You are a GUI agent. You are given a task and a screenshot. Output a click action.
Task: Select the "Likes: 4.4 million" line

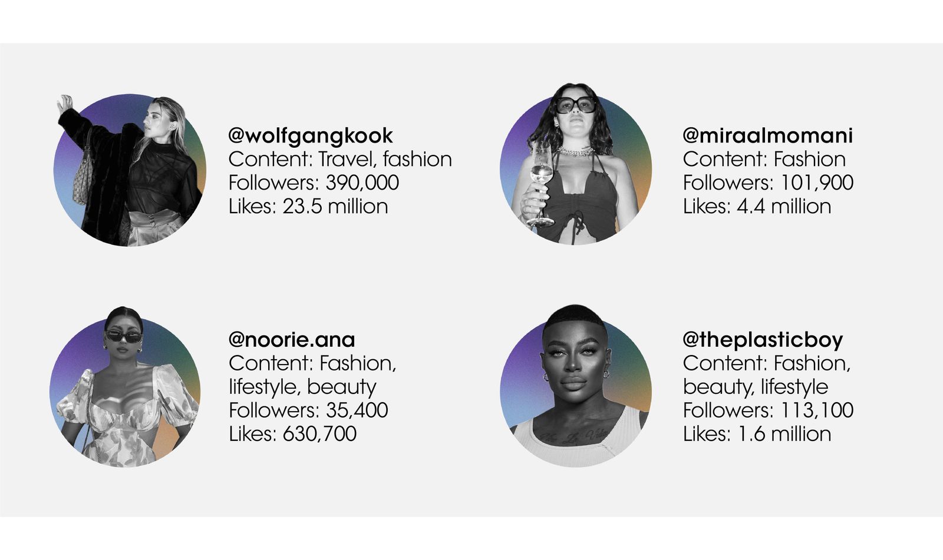[757, 207]
